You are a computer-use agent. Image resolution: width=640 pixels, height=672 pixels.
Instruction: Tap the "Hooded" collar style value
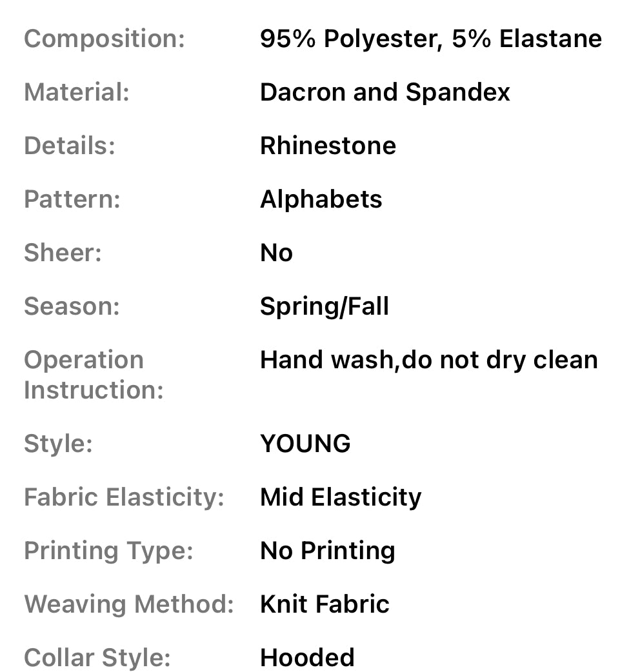307,658
